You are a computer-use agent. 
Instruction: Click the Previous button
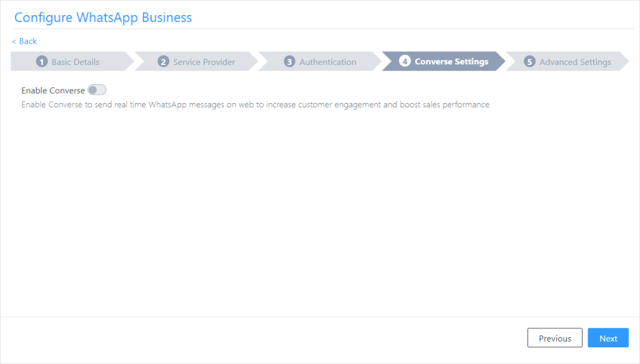(554, 338)
